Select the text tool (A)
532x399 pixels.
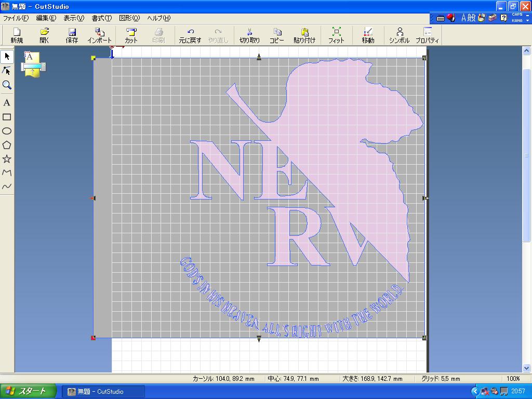(x=7, y=103)
